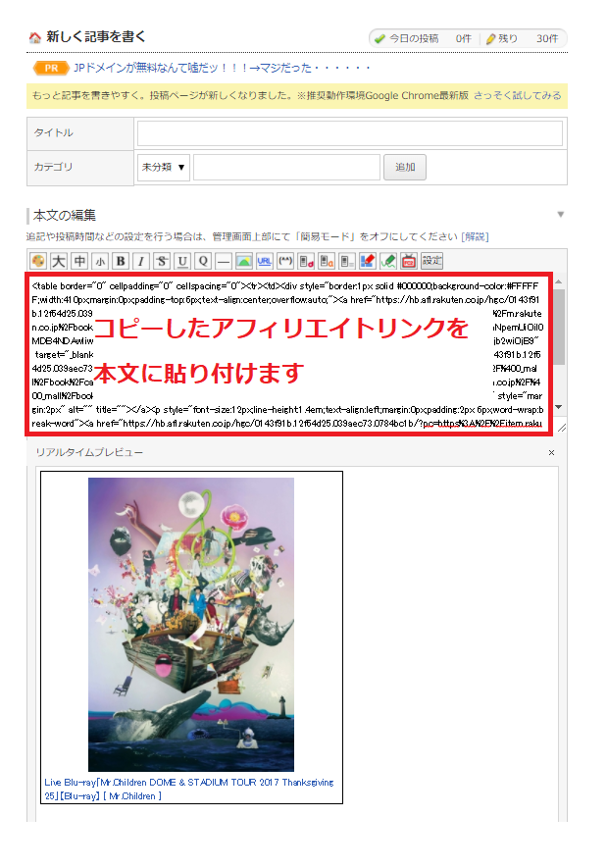Image resolution: width=607 pixels, height=868 pixels.
Task: Click the text area vertical scrollbar thumb
Action: [x=559, y=327]
